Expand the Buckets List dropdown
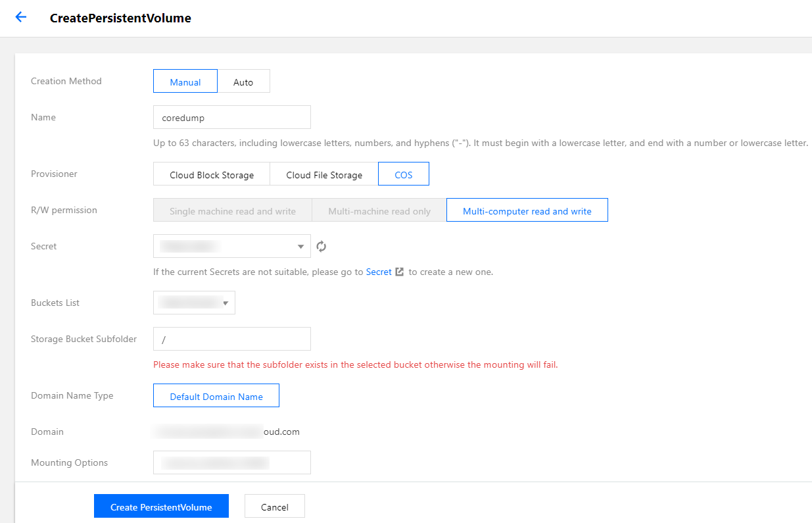The width and height of the screenshot is (812, 523). coord(194,303)
